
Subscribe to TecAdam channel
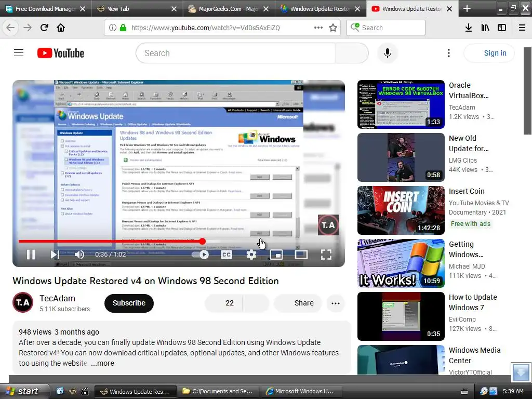[129, 303]
